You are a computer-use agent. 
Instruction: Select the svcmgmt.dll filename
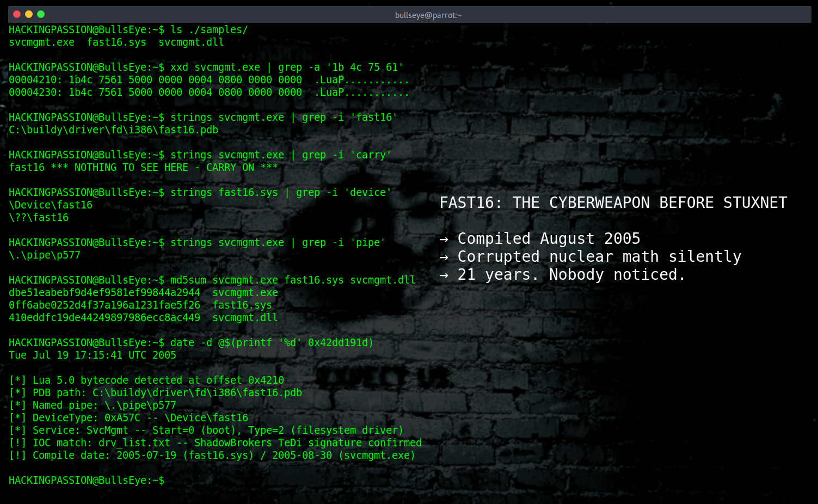tap(190, 42)
